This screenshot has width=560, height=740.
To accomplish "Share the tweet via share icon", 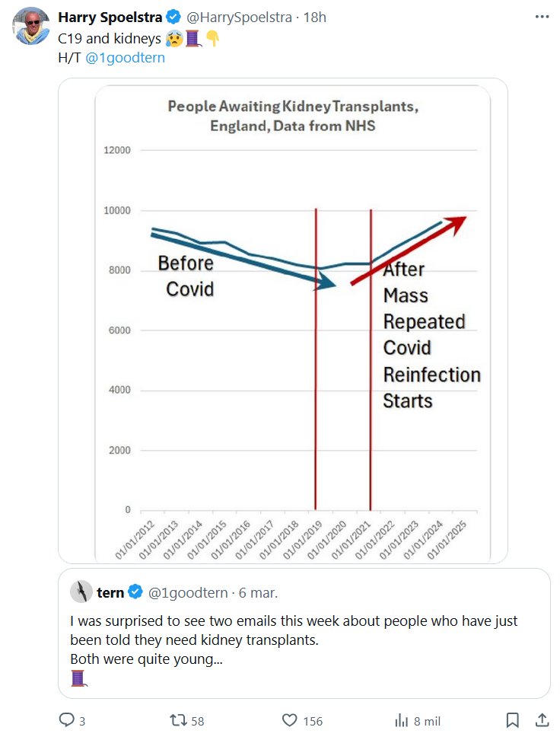I will pos(542,720).
